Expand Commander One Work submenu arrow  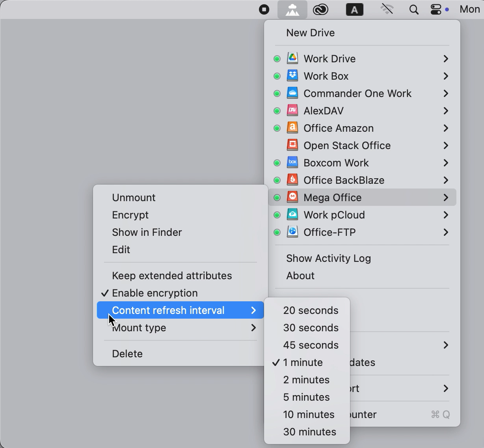click(446, 93)
